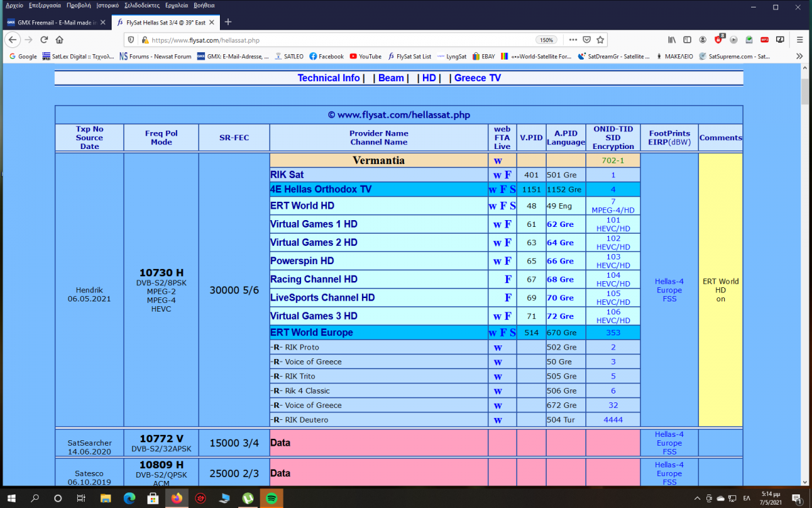Screen dimensions: 812x508
Task: Reset the 150% zoom level
Action: click(x=546, y=40)
